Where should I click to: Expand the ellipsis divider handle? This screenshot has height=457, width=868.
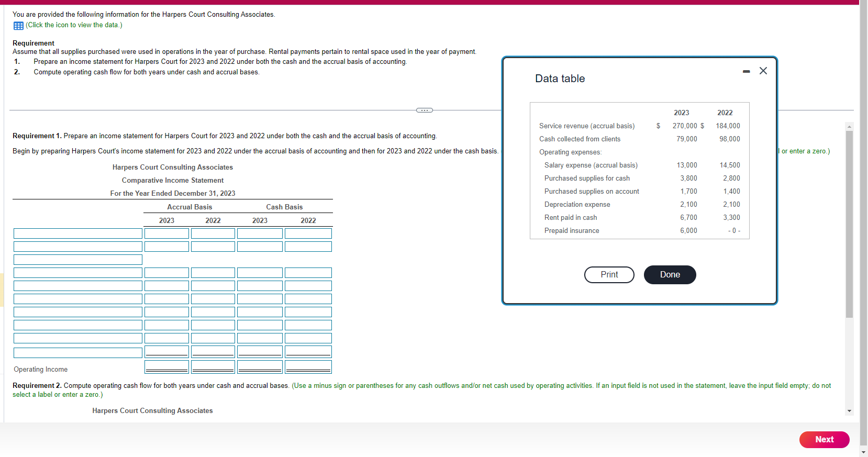425,110
